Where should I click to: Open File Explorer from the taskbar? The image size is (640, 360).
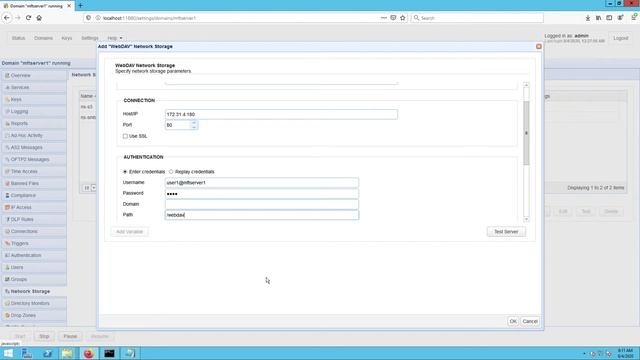(x=68, y=353)
